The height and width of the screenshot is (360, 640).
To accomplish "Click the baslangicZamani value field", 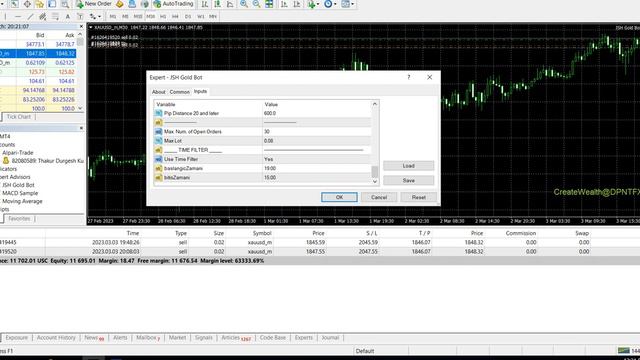I will click(x=317, y=168).
